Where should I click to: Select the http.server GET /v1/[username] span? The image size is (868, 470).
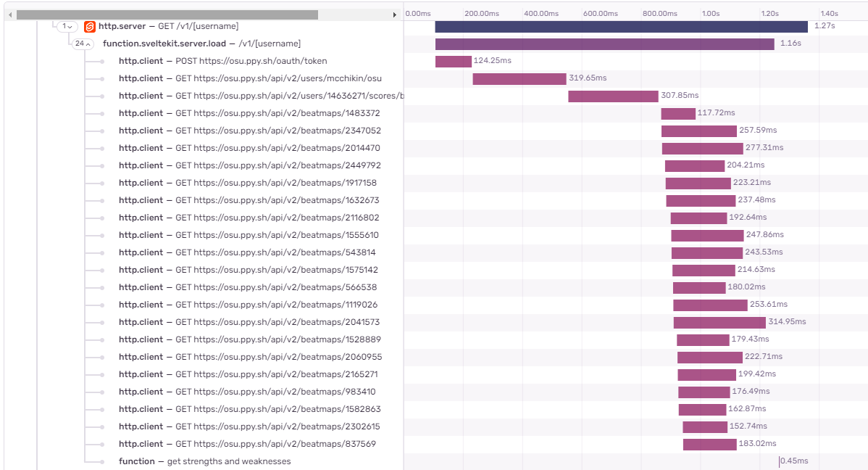[168, 26]
